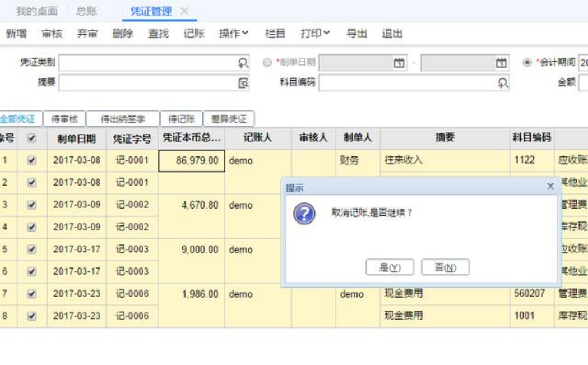Expand the 打印 dropdown menu
This screenshot has height=365, width=588.
315,34
